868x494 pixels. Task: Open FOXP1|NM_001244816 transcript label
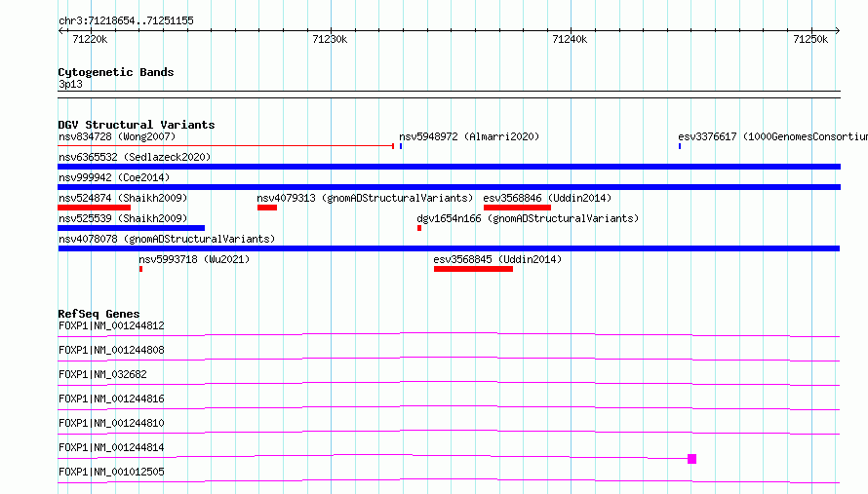point(111,399)
